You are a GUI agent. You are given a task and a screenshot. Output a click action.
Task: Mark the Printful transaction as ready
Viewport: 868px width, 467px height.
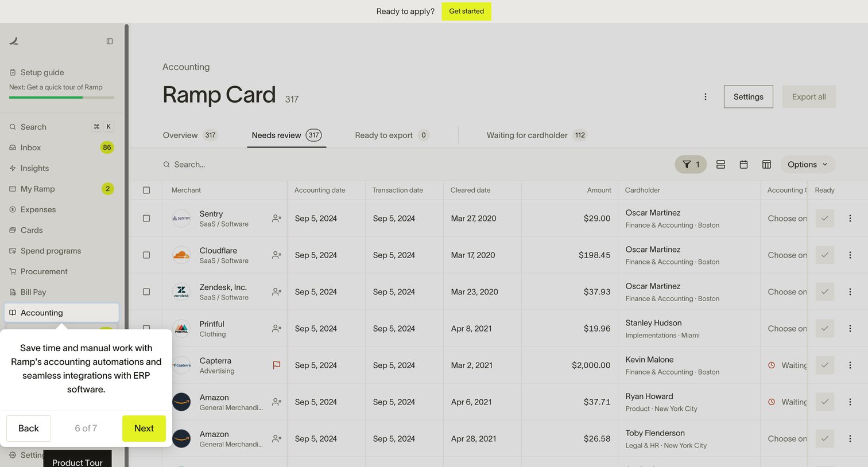coord(825,329)
